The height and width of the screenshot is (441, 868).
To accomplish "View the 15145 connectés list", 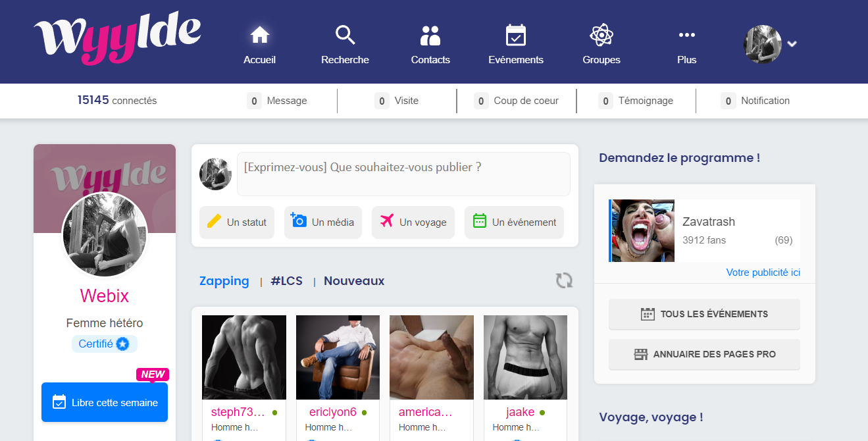I will click(117, 101).
